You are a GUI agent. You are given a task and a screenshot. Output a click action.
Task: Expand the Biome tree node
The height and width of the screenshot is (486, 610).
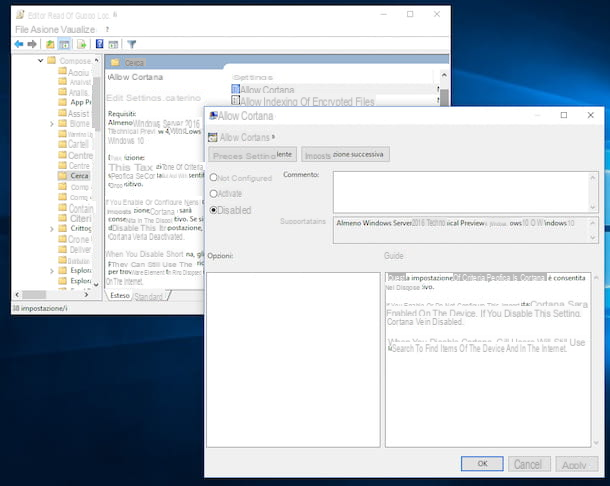(x=51, y=124)
